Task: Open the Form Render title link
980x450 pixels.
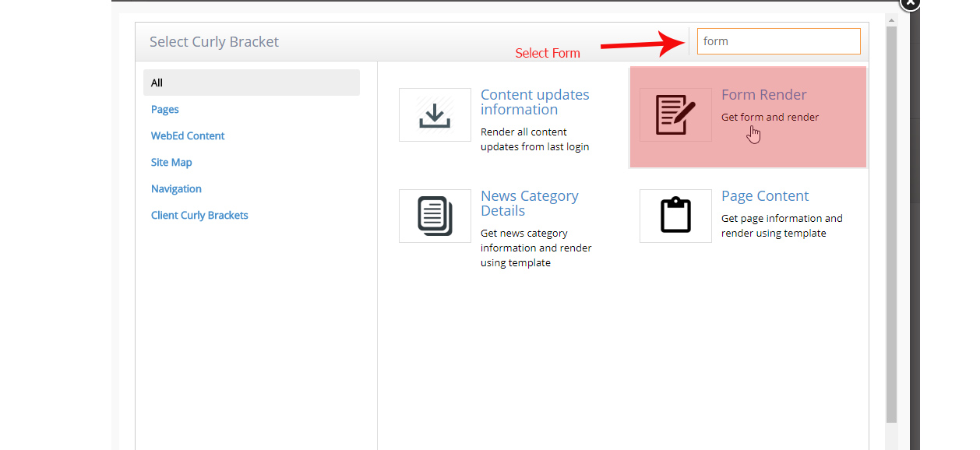Action: click(763, 95)
